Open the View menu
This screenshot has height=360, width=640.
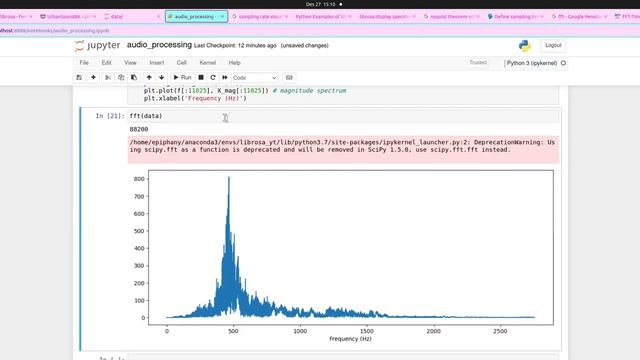click(x=130, y=63)
